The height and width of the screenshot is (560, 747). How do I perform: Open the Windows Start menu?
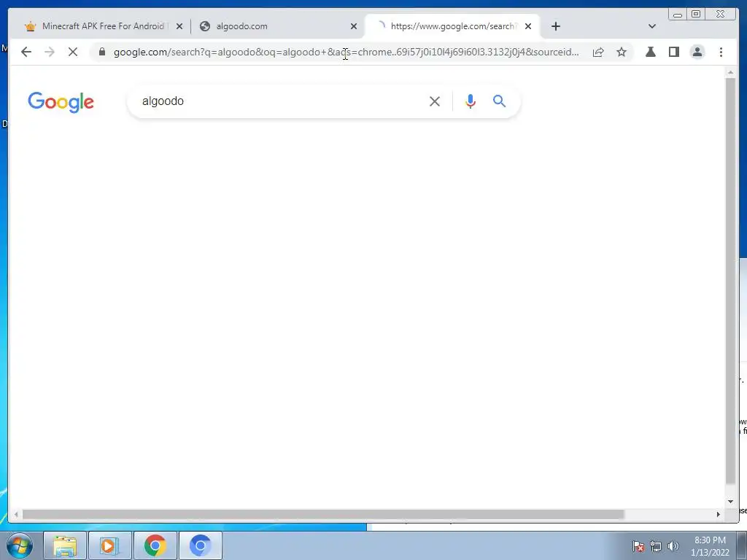pos(20,545)
